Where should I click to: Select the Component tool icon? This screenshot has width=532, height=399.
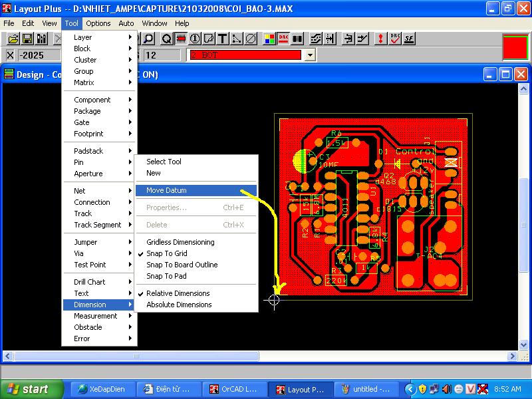(181, 39)
